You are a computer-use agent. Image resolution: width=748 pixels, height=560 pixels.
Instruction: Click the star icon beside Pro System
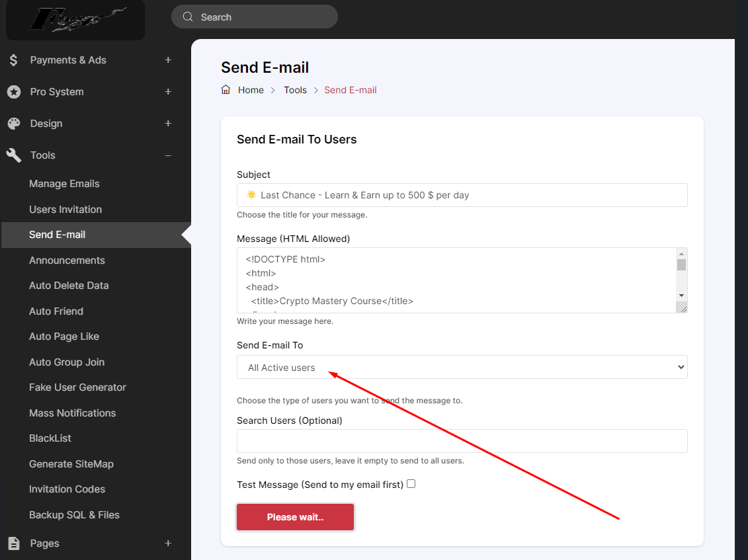[x=14, y=92]
